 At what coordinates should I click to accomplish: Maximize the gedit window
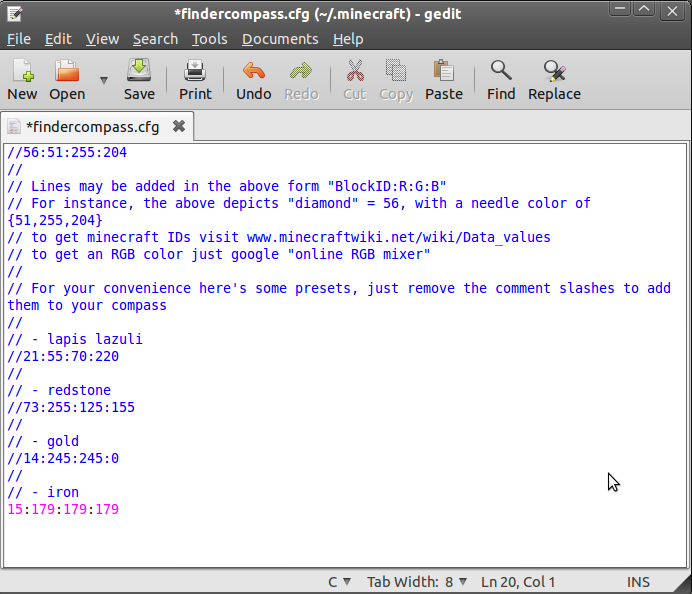click(644, 9)
